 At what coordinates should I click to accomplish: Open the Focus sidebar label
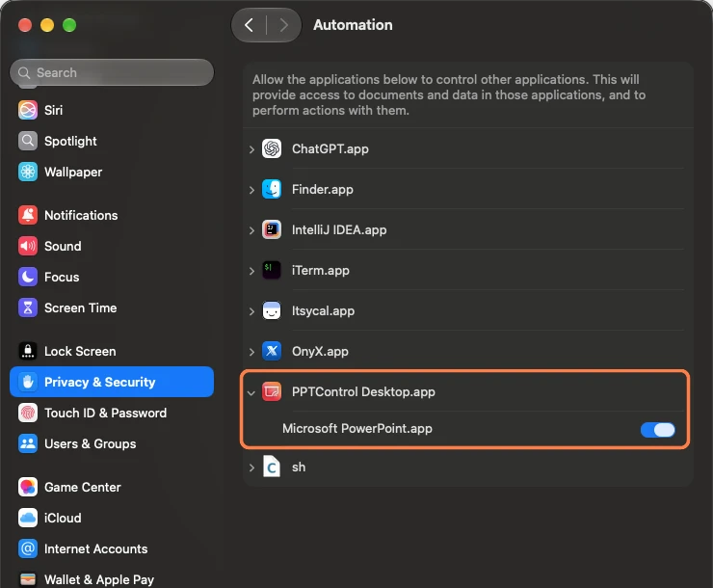(62, 277)
